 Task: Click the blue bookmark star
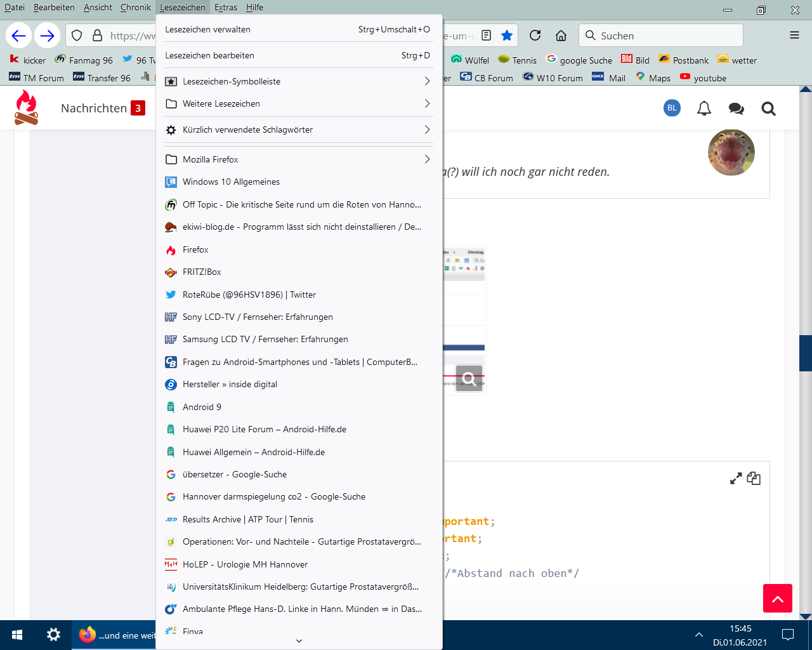(x=507, y=36)
